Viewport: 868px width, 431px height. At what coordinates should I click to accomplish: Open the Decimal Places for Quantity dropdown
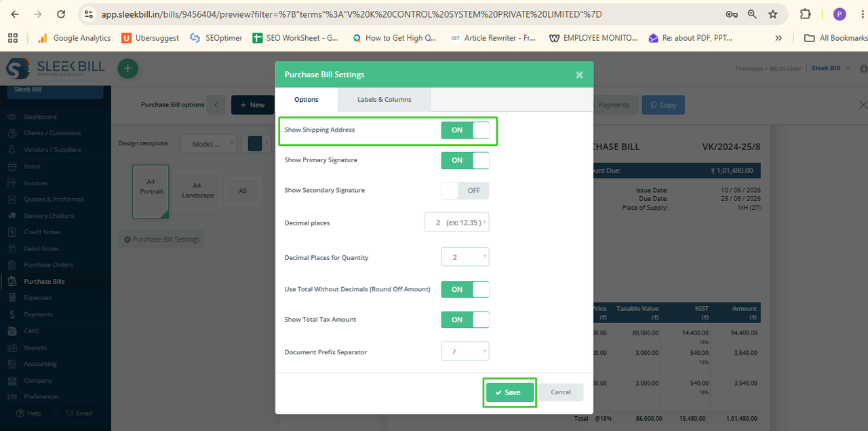pyautogui.click(x=465, y=257)
